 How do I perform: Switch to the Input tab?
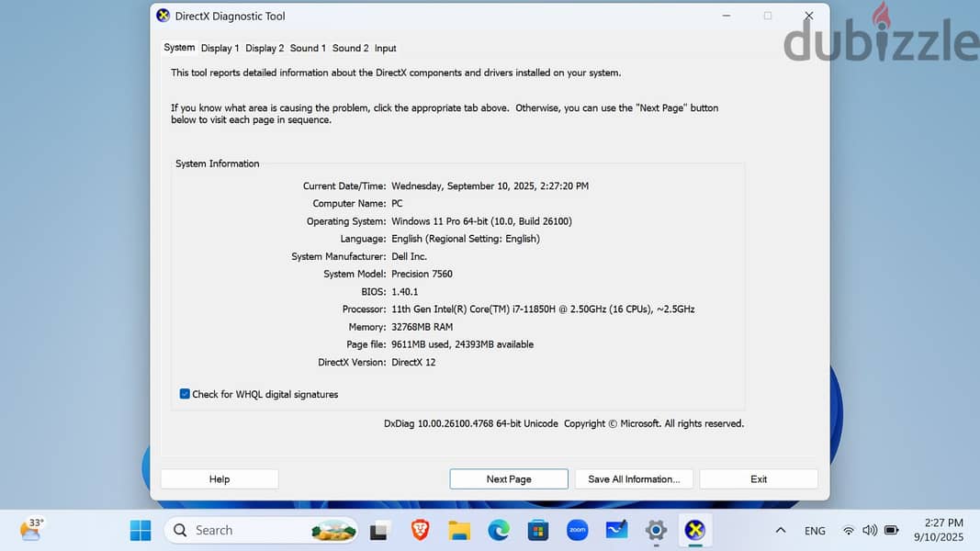(385, 48)
